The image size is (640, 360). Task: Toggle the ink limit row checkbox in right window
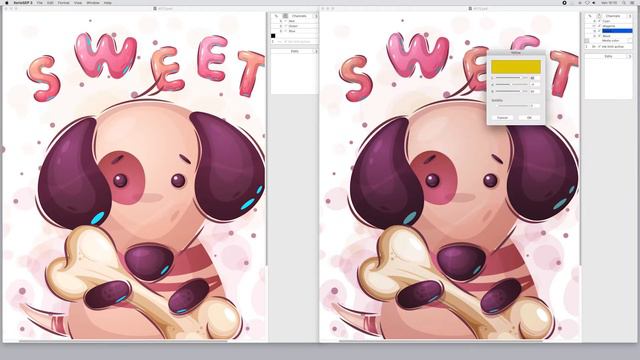[x=599, y=47]
